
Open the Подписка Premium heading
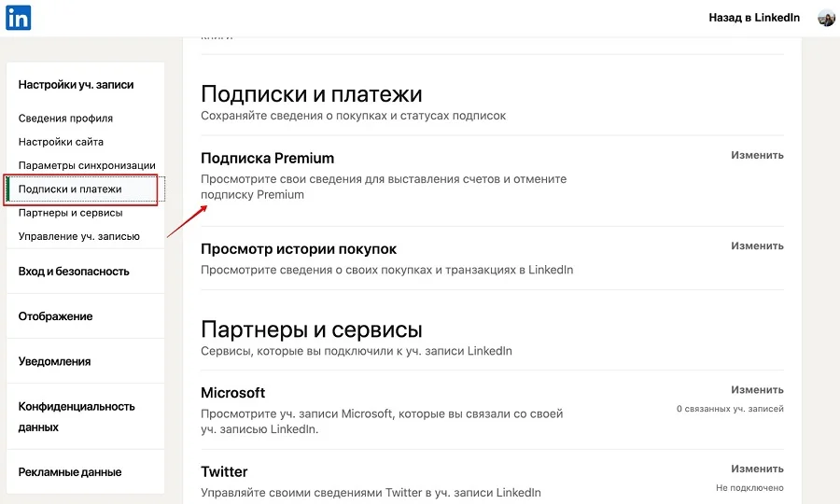pos(268,158)
